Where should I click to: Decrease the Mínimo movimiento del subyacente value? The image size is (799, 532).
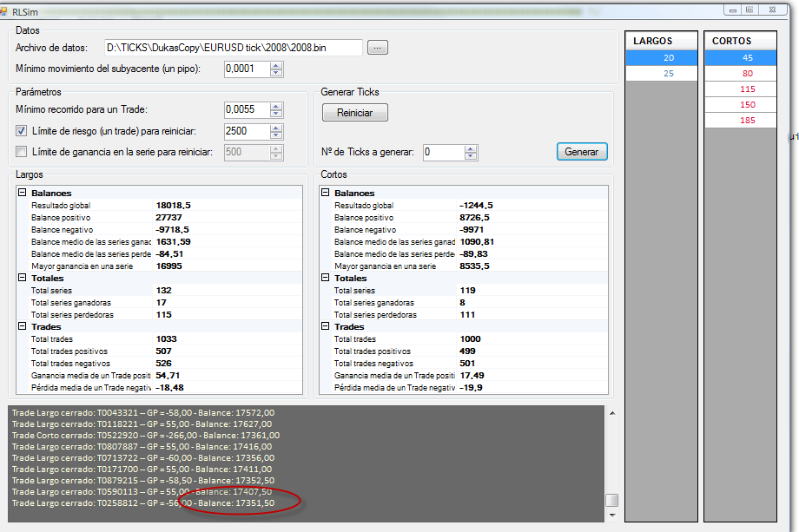276,73
